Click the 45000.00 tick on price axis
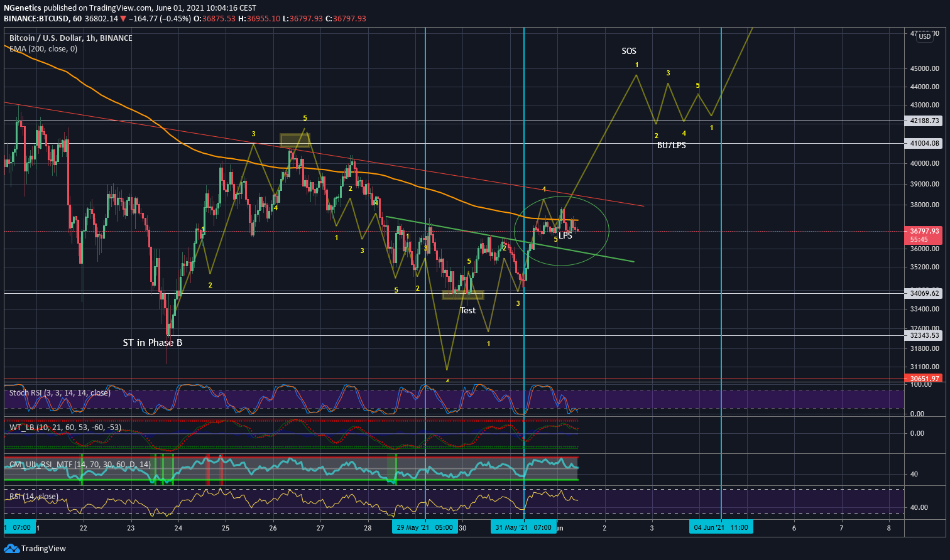The image size is (950, 560). tap(925, 68)
